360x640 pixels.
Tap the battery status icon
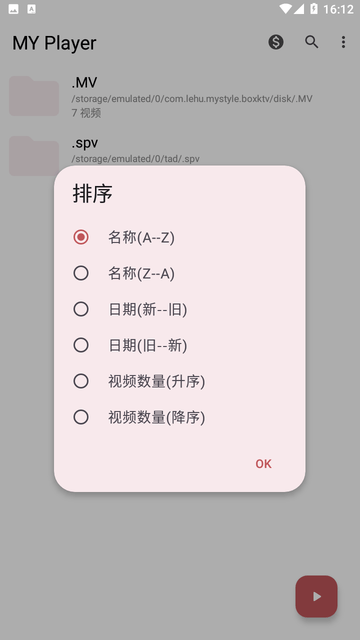click(x=313, y=9)
